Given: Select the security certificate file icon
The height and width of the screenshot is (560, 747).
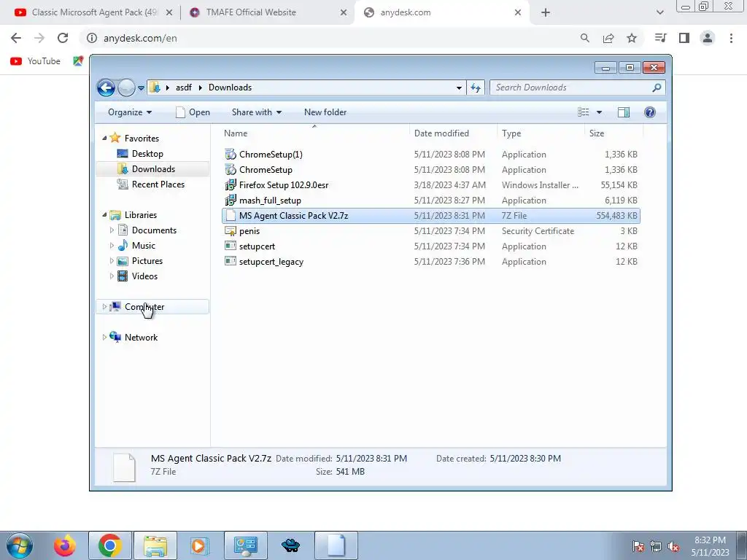Looking at the screenshot, I should tap(231, 231).
